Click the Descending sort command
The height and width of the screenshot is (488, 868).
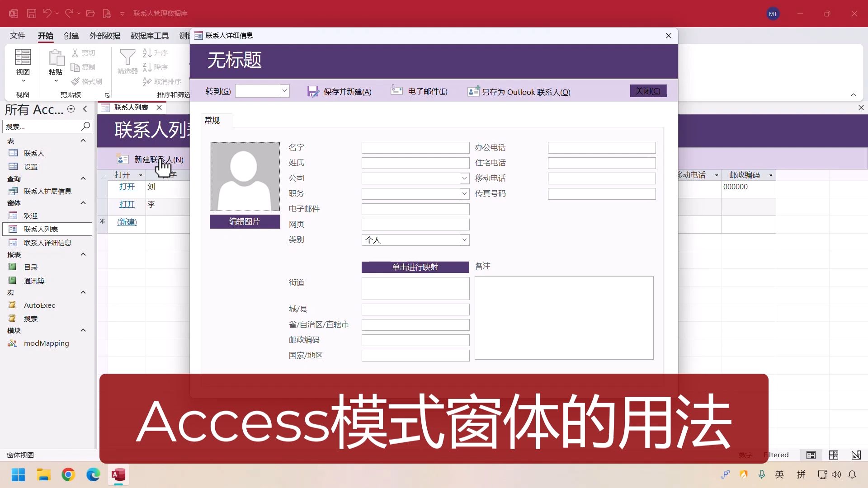(x=156, y=67)
